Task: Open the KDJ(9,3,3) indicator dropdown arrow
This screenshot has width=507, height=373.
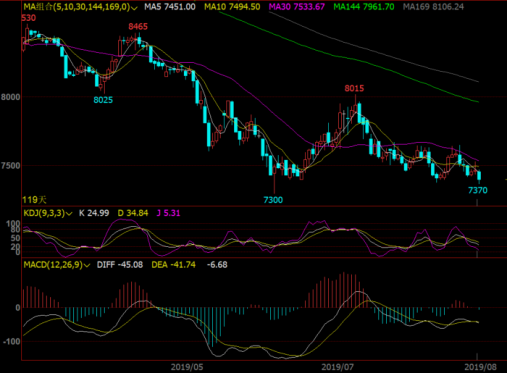Action: (x=69, y=214)
